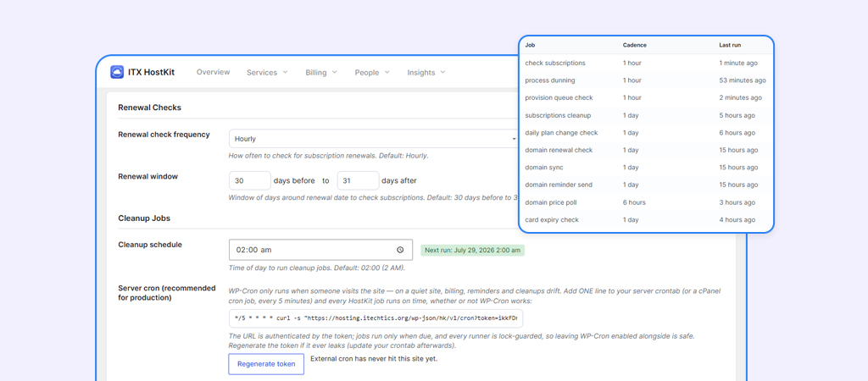Image resolution: width=868 pixels, height=381 pixels.
Task: Open the Overview page
Action: [x=213, y=73]
